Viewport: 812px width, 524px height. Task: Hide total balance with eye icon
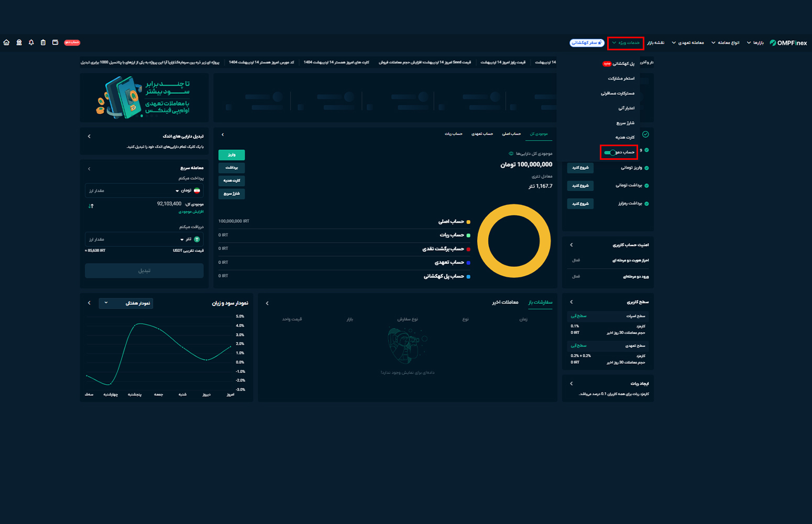[511, 154]
